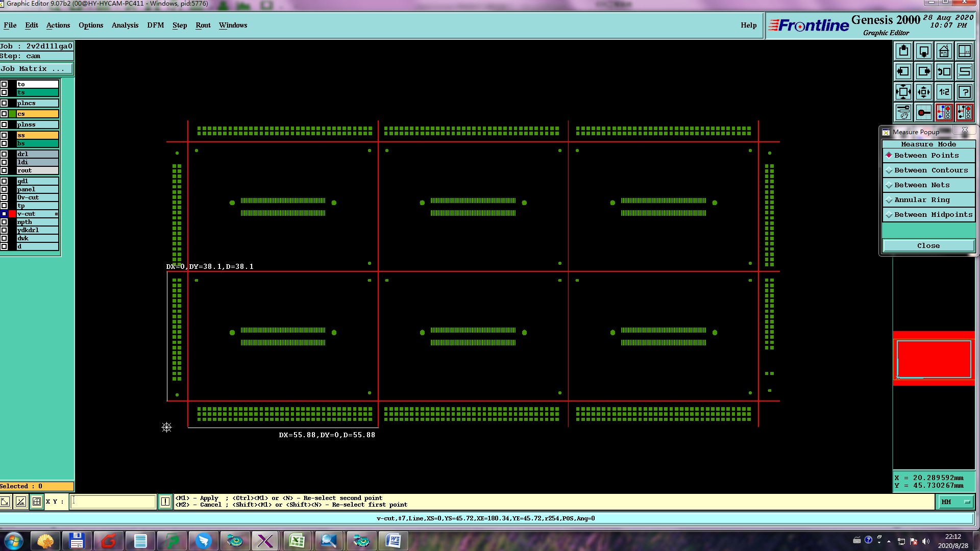980x551 pixels.
Task: Click the pan left arrow icon
Action: click(x=903, y=71)
